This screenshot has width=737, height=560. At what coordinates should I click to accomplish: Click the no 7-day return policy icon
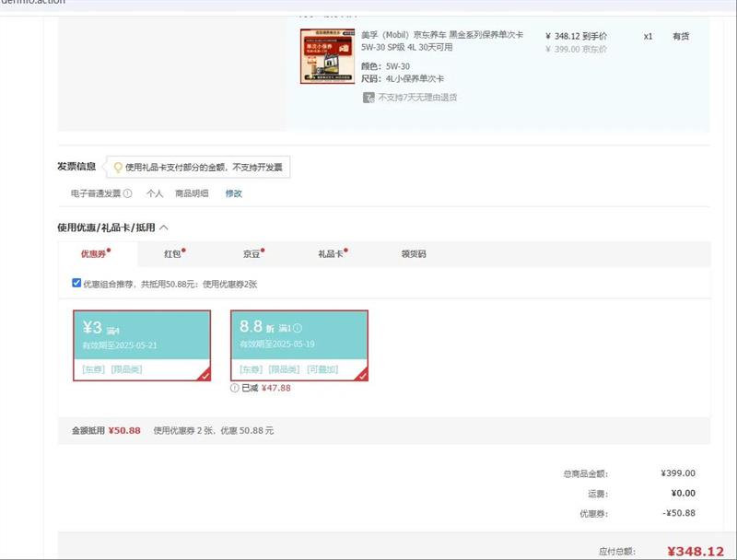tap(368, 98)
